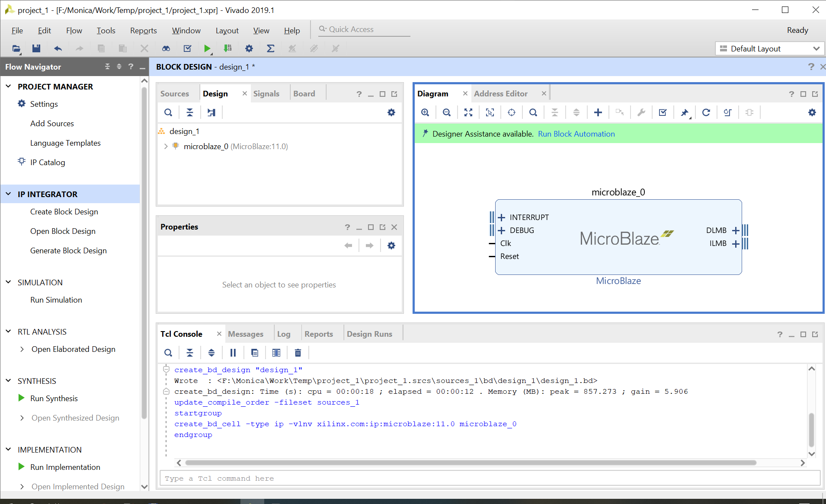Click the Flow Navigator vertical scrollbar
826x504 pixels.
(144, 253)
